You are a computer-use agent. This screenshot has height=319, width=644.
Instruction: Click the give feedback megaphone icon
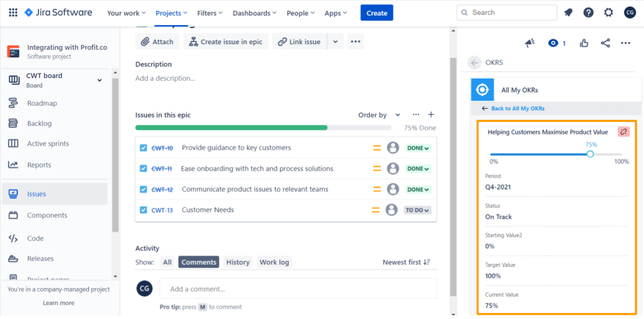click(530, 43)
